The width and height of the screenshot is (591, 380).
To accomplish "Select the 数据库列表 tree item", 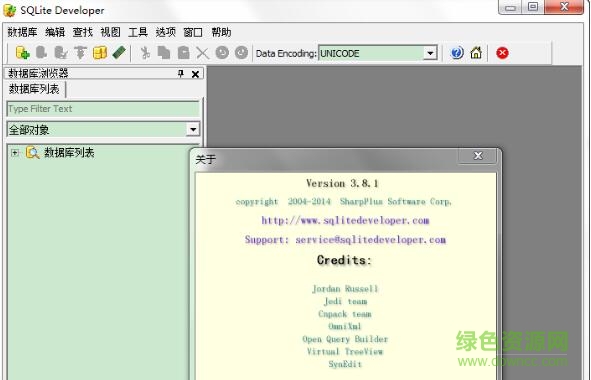I will click(69, 153).
